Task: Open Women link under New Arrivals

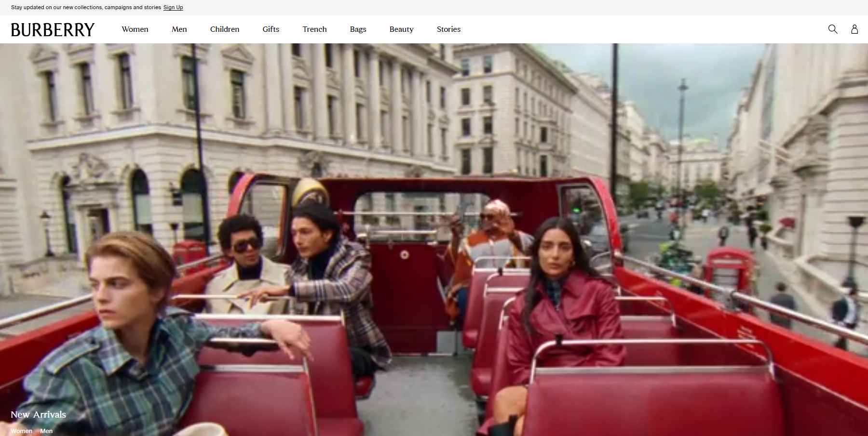Action: pos(22,431)
